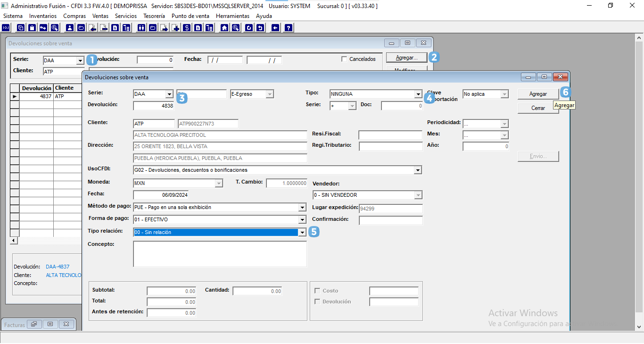This screenshot has width=644, height=344.
Task: Click the copy pages toolbar icon
Action: tap(21, 28)
